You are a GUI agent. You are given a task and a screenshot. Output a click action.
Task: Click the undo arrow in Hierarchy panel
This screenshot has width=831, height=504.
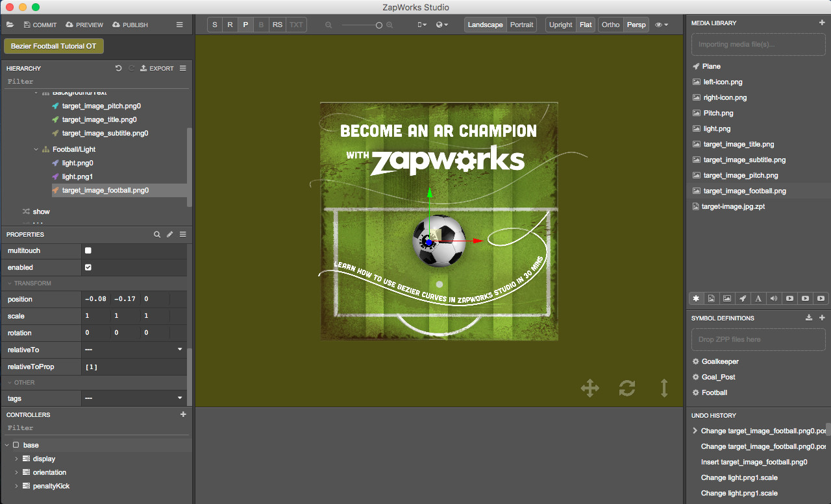[x=118, y=68]
